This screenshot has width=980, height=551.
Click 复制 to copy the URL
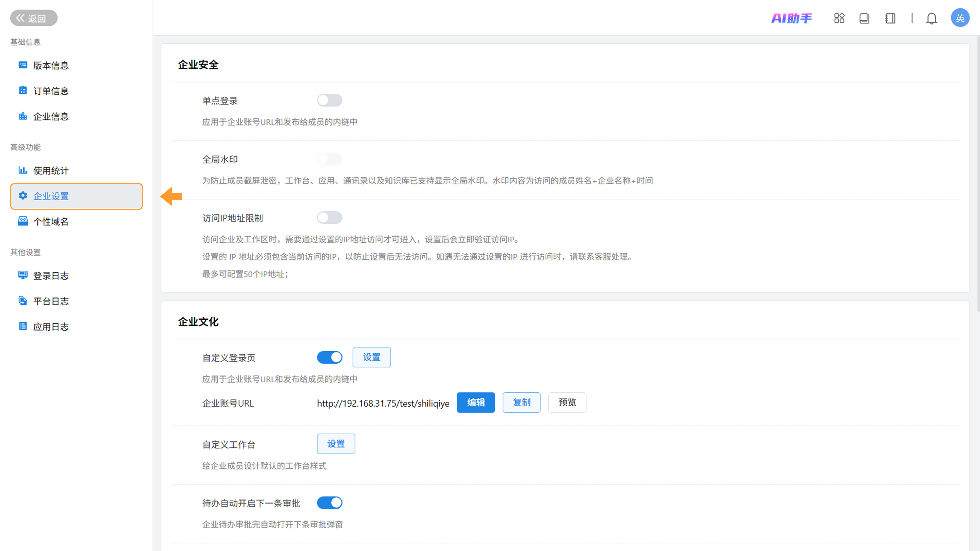coord(521,402)
